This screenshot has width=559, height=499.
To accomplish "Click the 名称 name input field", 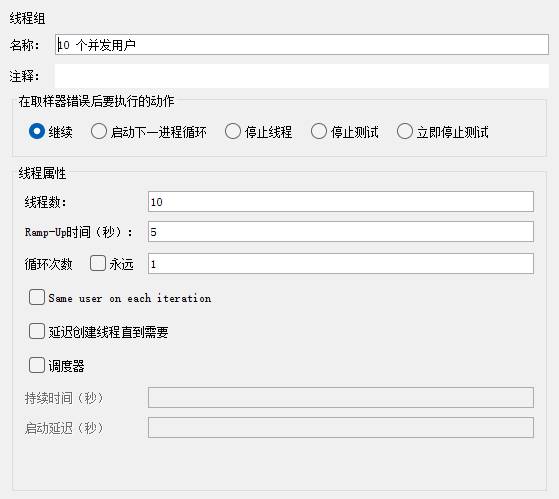I will tap(302, 45).
